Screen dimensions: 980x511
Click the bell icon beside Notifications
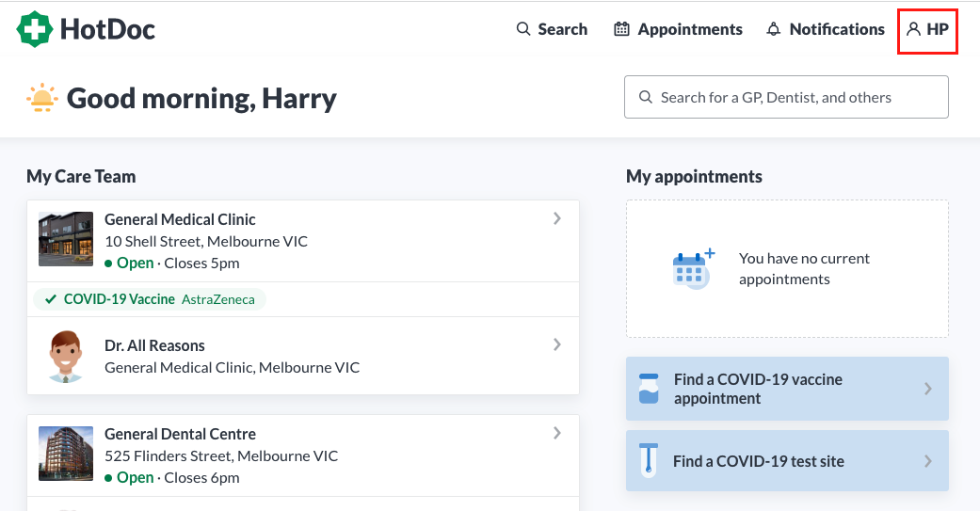coord(774,29)
